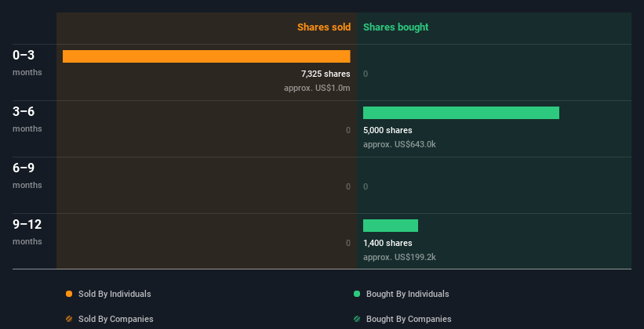644x329 pixels.
Task: Click the Sold By Companies striped legend icon
Action: click(x=69, y=319)
